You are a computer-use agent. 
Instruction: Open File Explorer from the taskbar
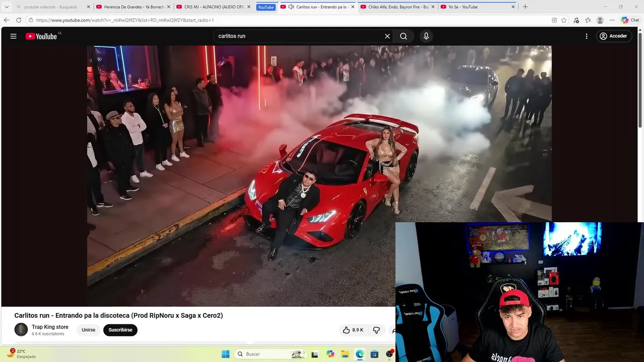(345, 354)
